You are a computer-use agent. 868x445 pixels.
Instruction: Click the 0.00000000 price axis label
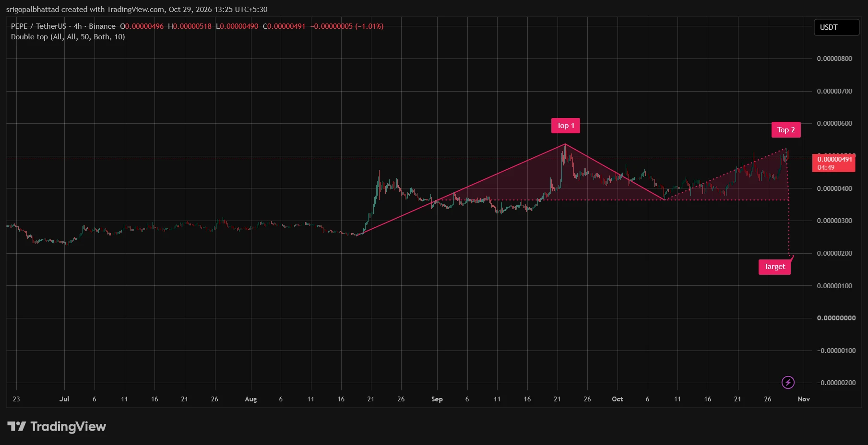836,318
